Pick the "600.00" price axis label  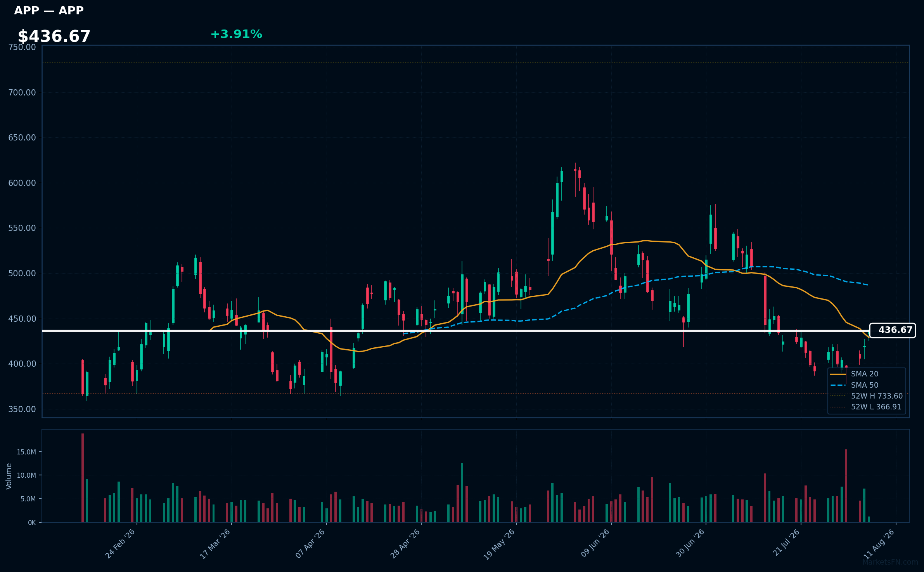click(22, 183)
